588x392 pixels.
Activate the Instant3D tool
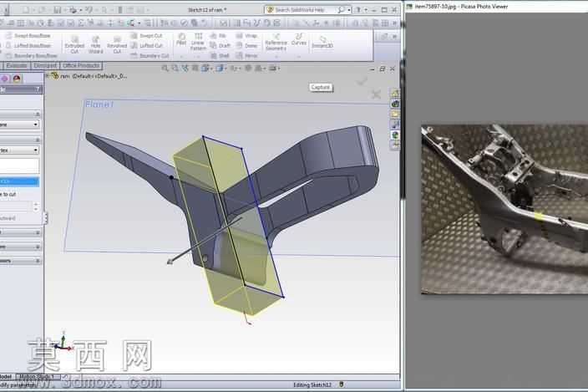coord(322,42)
